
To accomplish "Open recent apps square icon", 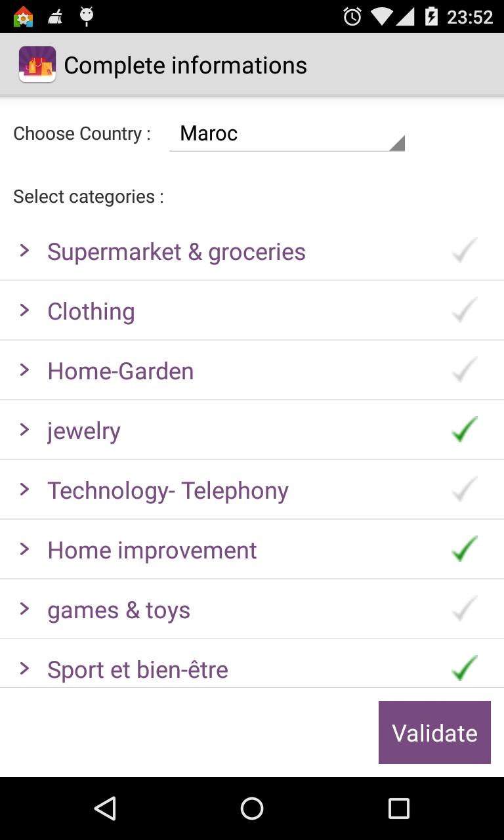I will (398, 808).
